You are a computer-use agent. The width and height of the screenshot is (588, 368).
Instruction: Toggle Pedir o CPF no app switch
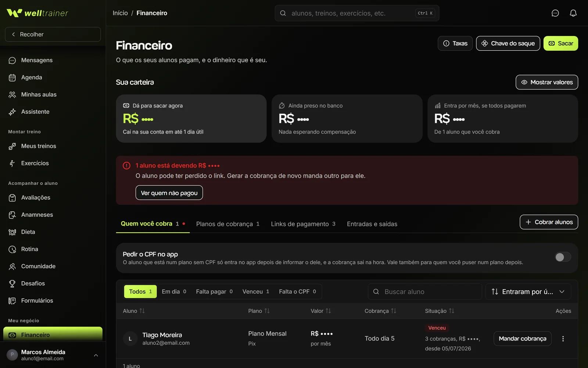563,257
